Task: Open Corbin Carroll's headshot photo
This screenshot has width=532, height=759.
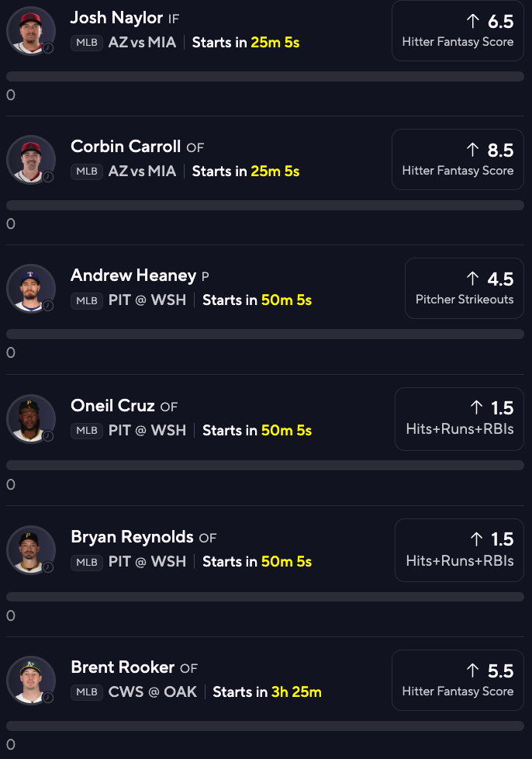Action: click(30, 159)
